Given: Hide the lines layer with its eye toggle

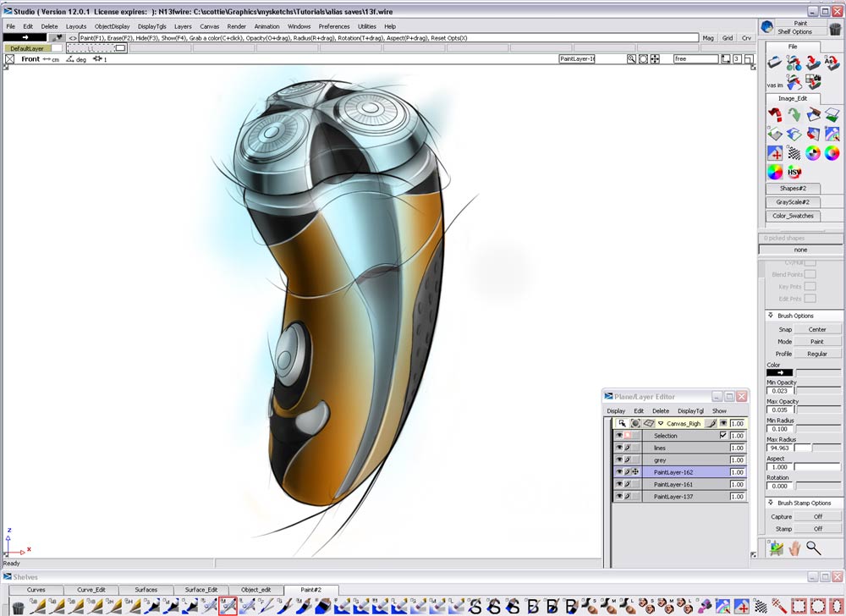Looking at the screenshot, I should pyautogui.click(x=618, y=448).
